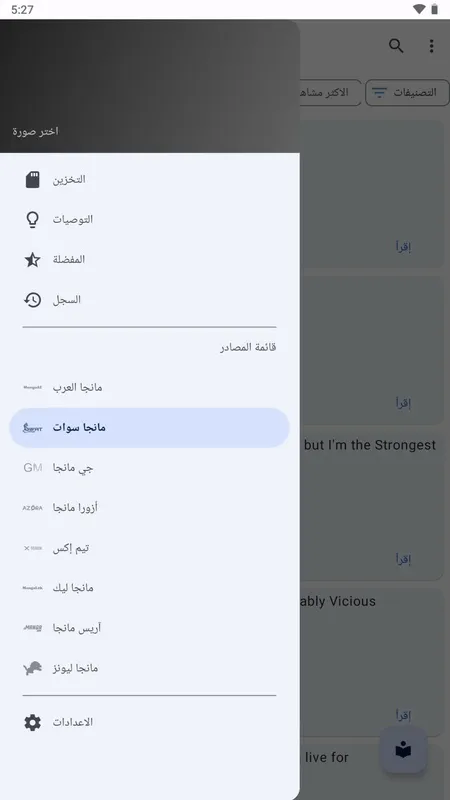Select مانجا العرب source
Image resolution: width=450 pixels, height=800 pixels.
click(149, 388)
